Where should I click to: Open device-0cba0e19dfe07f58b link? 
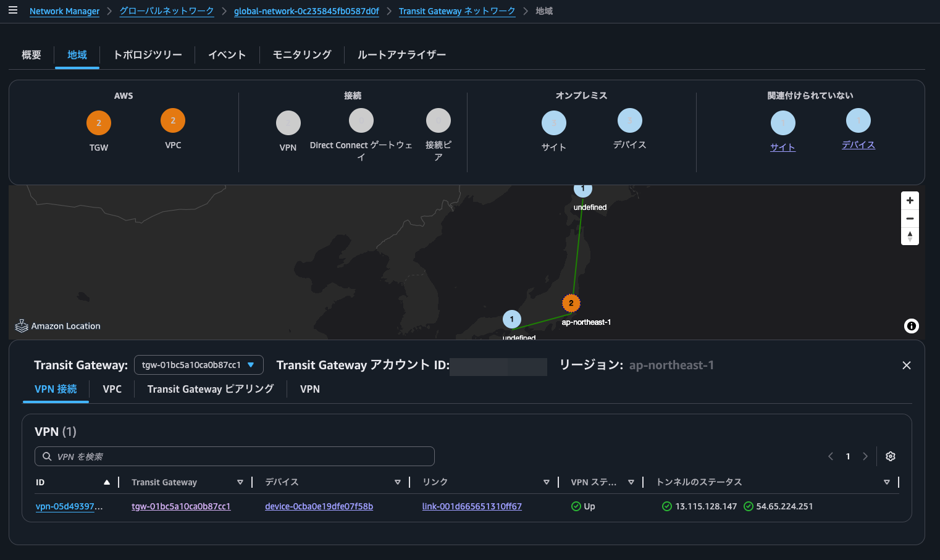click(319, 506)
